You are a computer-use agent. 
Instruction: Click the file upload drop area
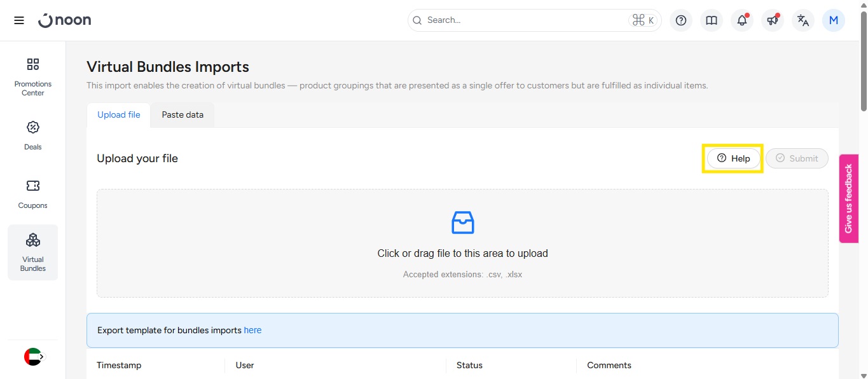tap(462, 243)
